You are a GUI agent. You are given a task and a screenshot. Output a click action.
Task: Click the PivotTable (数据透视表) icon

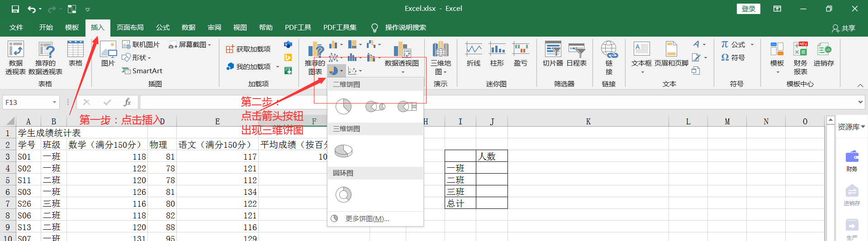point(15,50)
